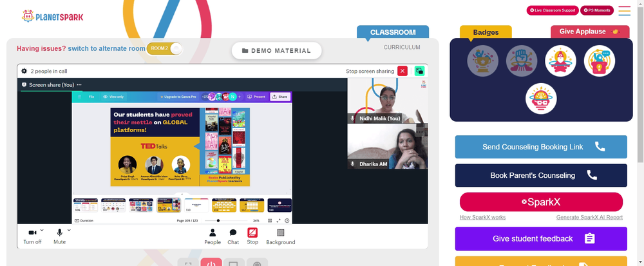Select slide thumbnail 106

point(86,205)
